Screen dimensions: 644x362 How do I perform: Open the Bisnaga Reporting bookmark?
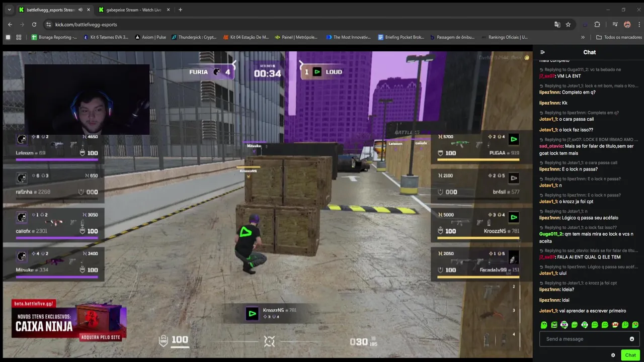pos(54,37)
